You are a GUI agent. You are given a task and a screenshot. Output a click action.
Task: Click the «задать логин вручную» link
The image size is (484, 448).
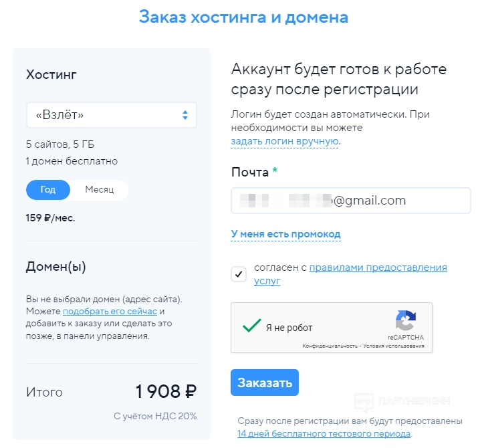285,141
